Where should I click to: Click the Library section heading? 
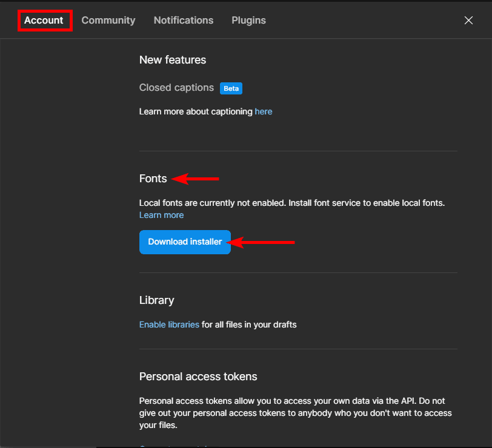coord(156,300)
